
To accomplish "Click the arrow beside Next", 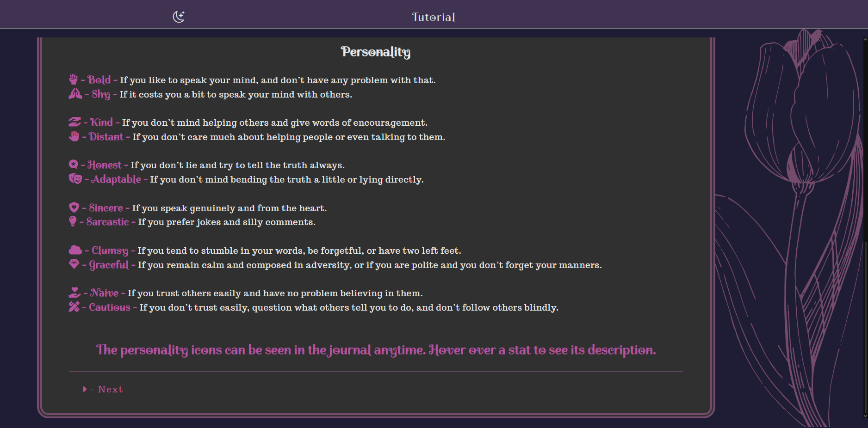I will [x=85, y=389].
